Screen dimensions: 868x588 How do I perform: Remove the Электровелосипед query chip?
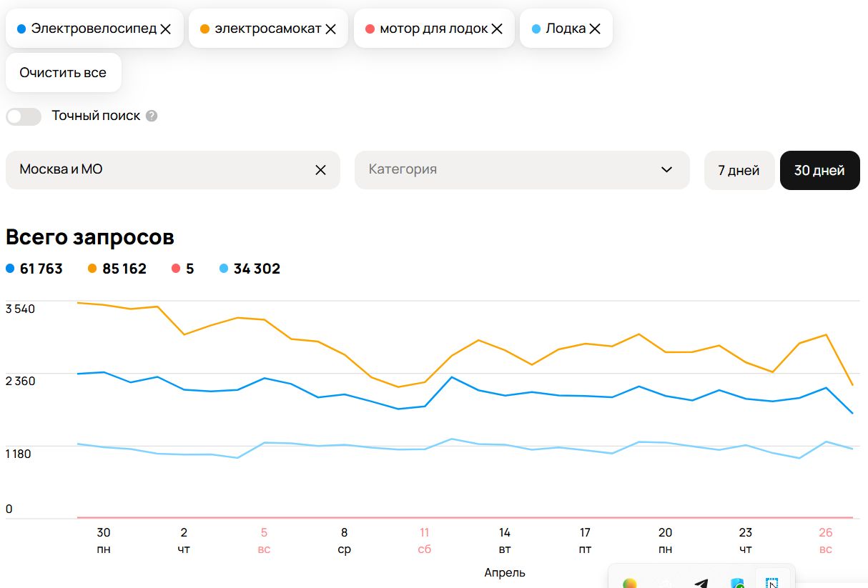point(165,29)
